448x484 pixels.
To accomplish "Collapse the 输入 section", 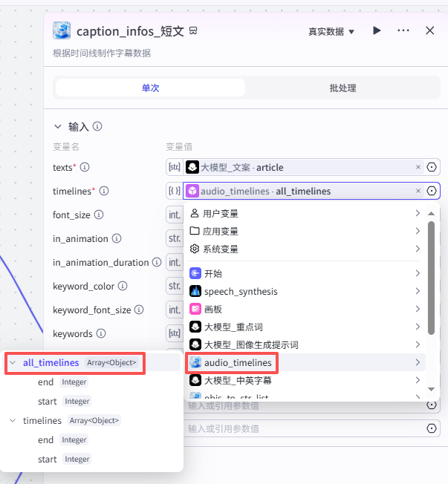I will [58, 126].
